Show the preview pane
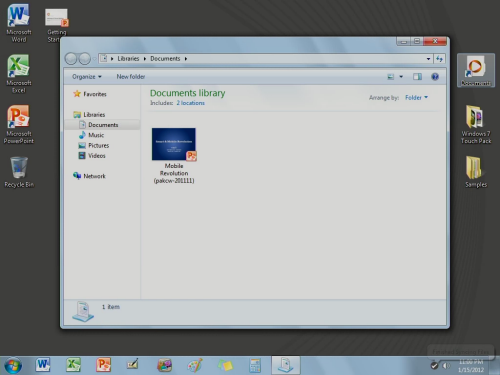 (417, 77)
